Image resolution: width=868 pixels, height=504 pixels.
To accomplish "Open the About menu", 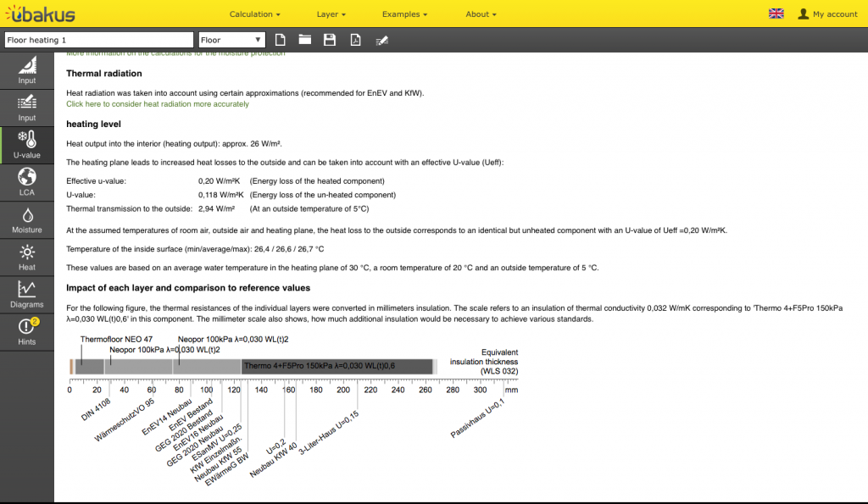I will 481,14.
